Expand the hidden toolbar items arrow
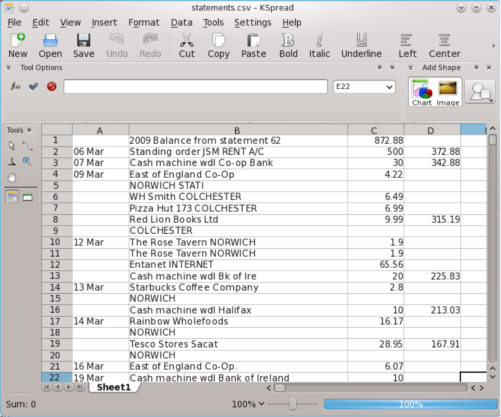501x417 pixels. coord(494,46)
